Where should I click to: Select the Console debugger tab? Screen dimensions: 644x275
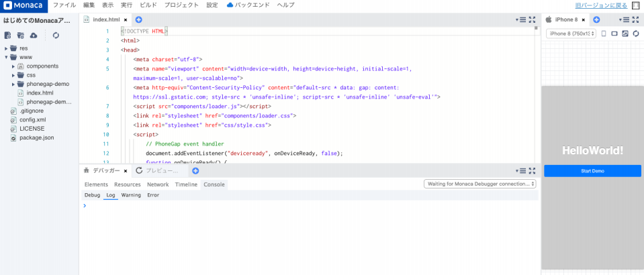(x=214, y=184)
